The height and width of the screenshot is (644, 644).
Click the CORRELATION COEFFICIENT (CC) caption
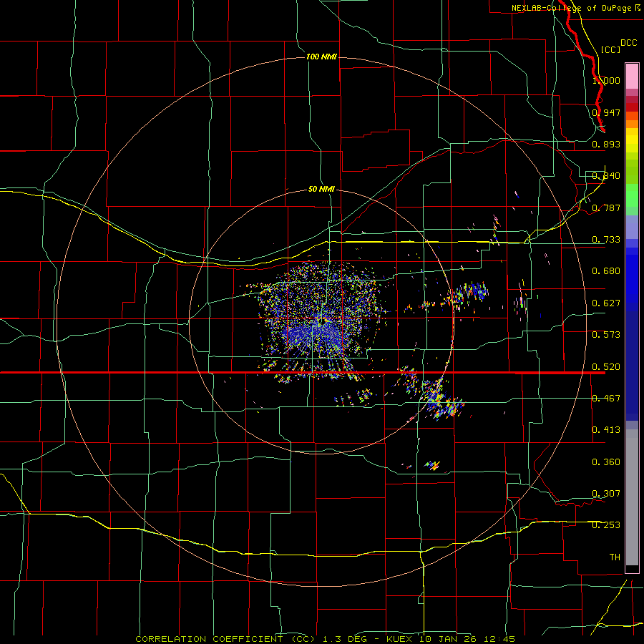(225, 639)
